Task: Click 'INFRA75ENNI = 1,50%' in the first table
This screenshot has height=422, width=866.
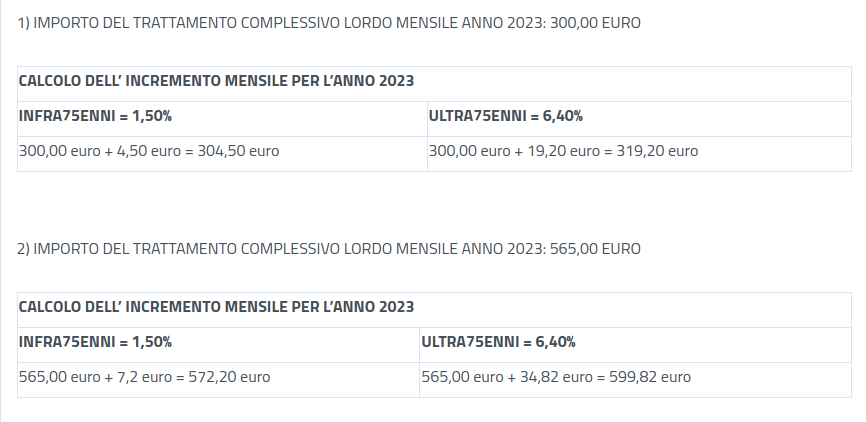Action: pyautogui.click(x=95, y=116)
